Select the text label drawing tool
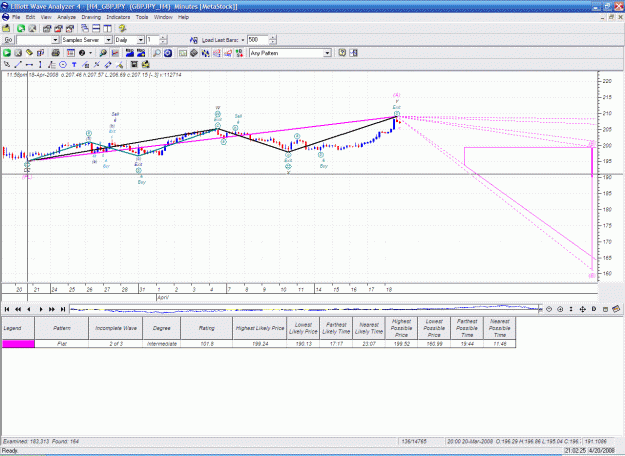The image size is (625, 456). point(74,65)
